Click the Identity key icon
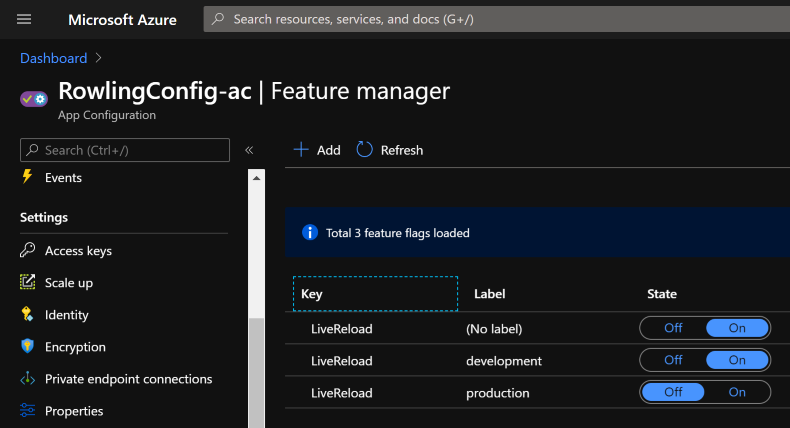Viewport: 790px width, 428px height. [x=27, y=314]
